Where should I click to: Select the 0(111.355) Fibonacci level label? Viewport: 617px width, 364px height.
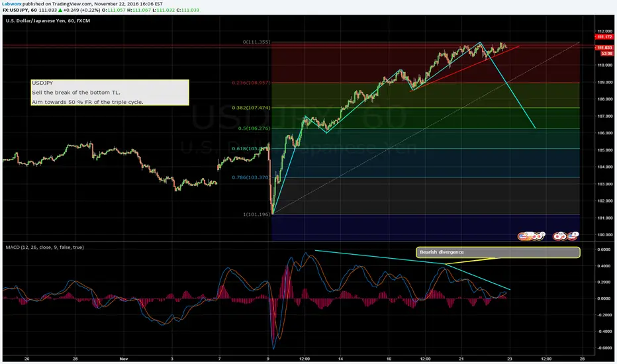pos(257,42)
